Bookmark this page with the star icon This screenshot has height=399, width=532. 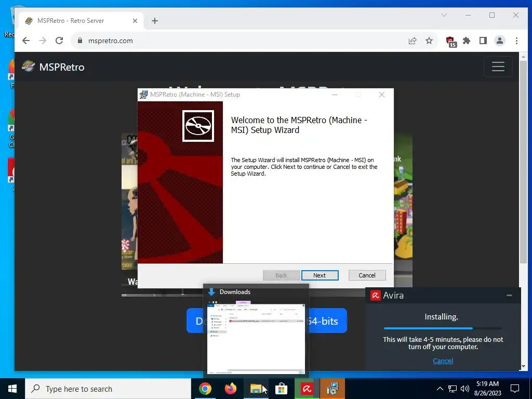(429, 41)
